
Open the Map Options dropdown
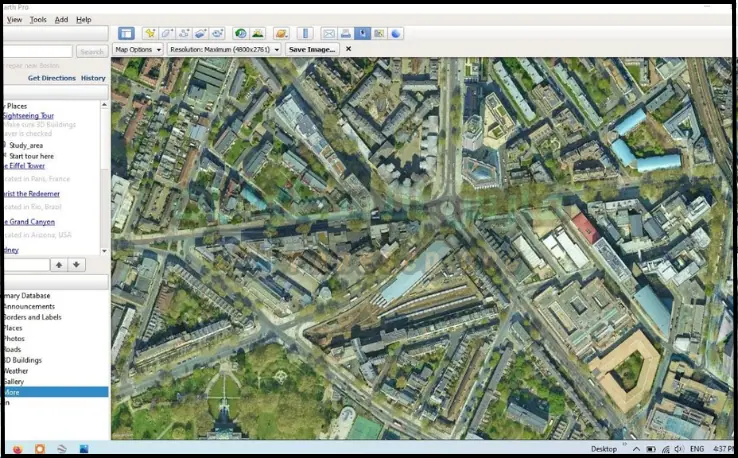pos(137,49)
